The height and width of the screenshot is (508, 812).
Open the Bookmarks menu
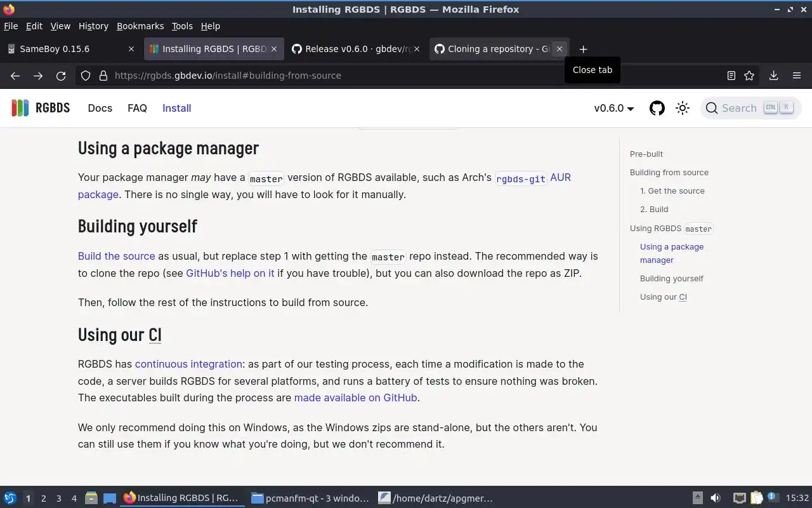[140, 26]
